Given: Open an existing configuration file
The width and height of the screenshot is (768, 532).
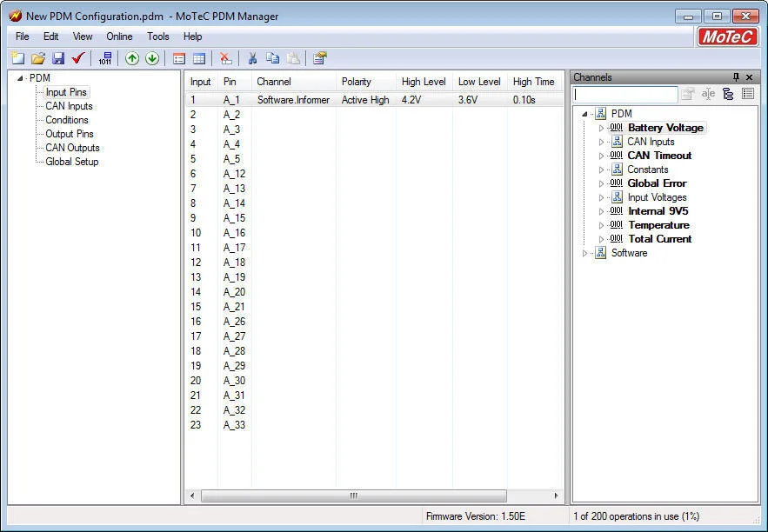Looking at the screenshot, I should coord(38,59).
